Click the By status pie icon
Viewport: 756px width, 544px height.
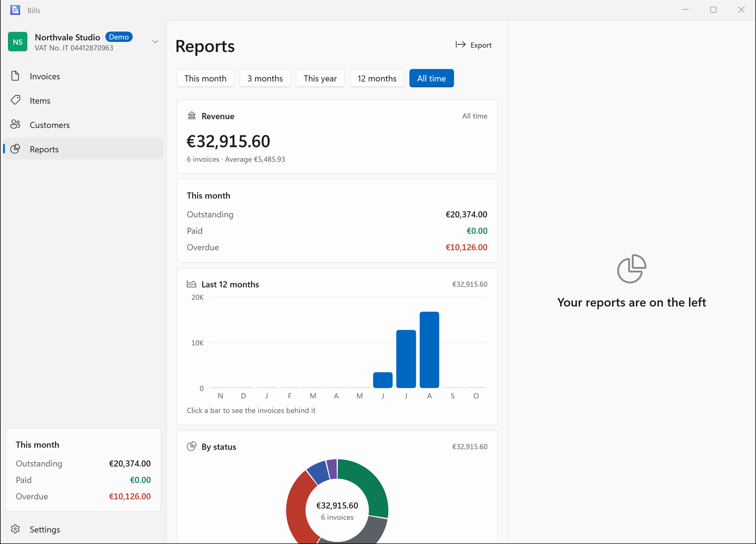[x=191, y=446]
